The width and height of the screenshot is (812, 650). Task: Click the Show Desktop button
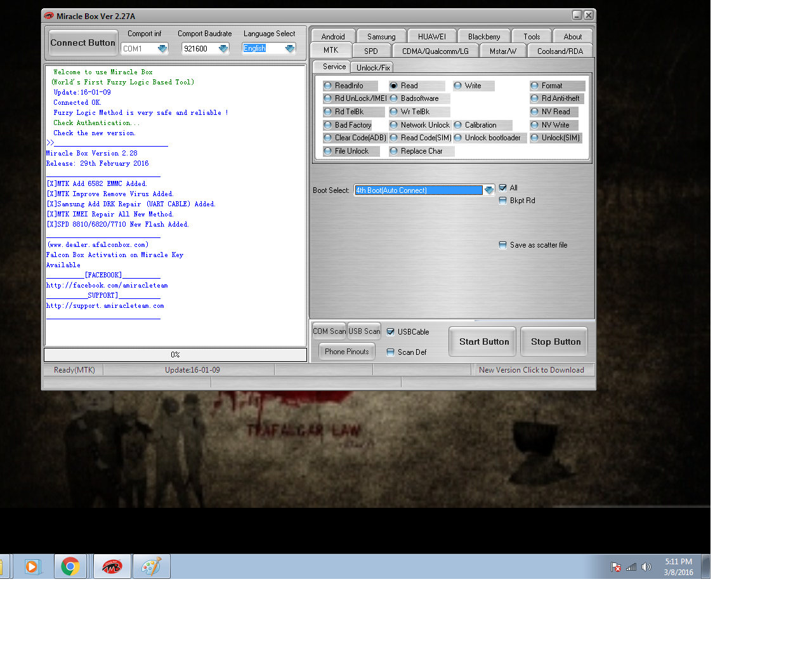coord(705,566)
